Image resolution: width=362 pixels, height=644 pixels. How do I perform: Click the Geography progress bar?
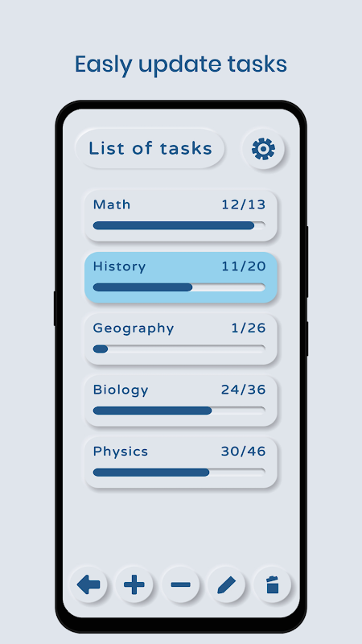179,349
